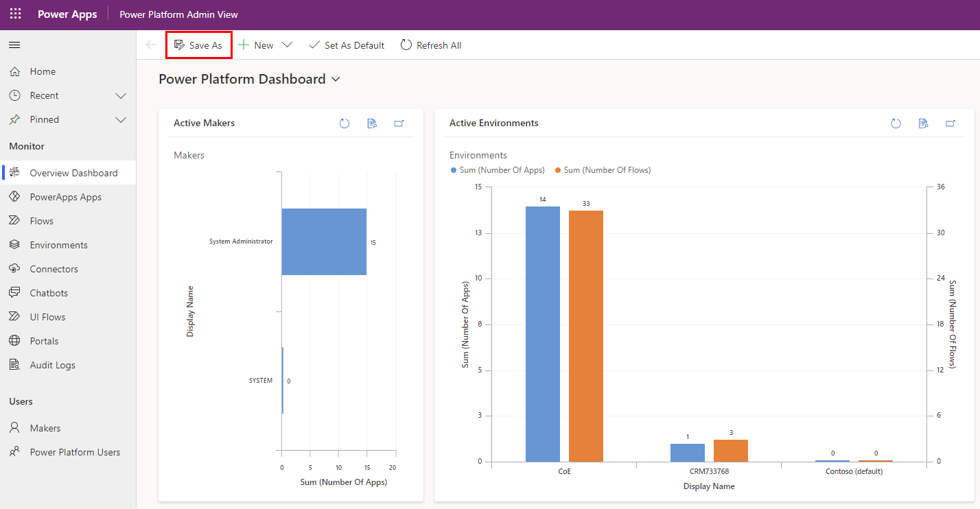Viewport: 980px width, 509px height.
Task: Collapse the navigation pane with the hamburger icon
Action: tap(14, 45)
